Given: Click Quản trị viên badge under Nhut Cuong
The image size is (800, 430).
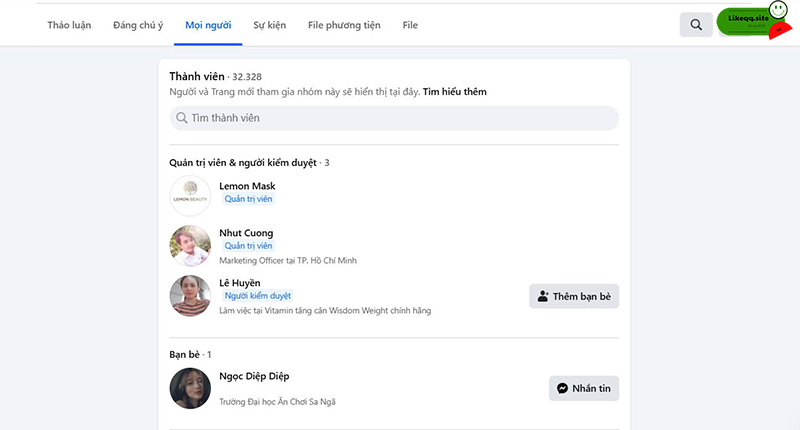Looking at the screenshot, I should (x=248, y=246).
